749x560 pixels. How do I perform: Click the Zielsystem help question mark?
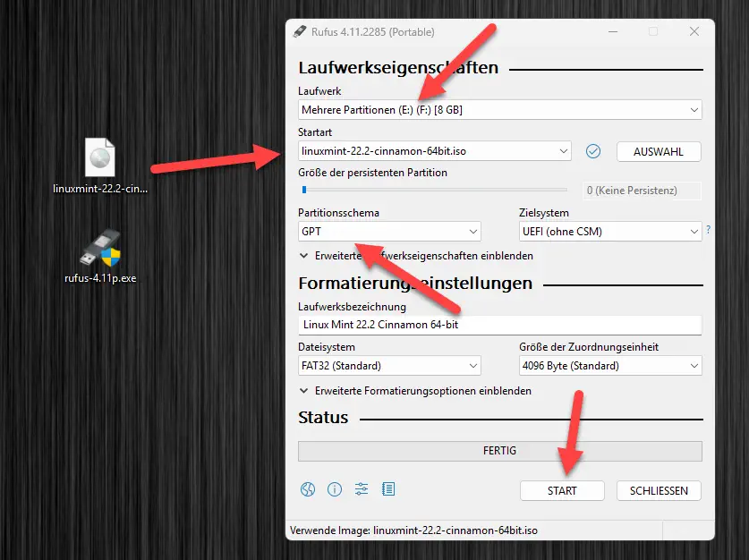(x=708, y=231)
